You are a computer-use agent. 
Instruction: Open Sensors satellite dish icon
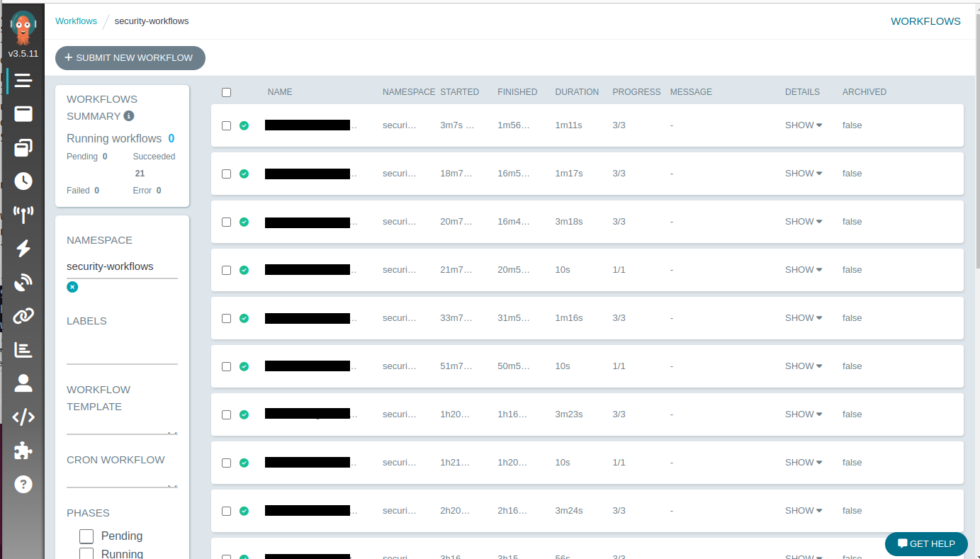23,282
